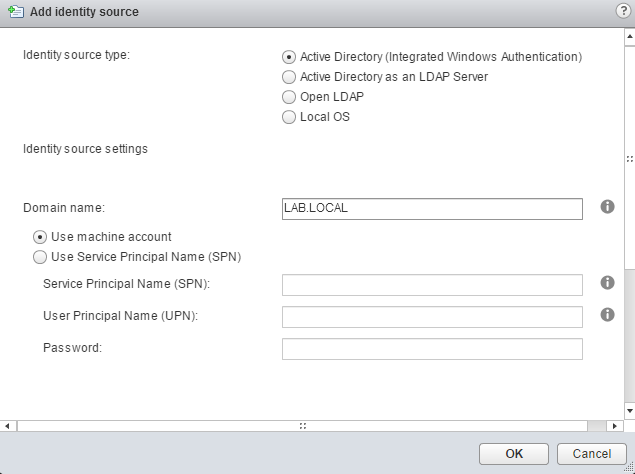Choose the Local OS identity source
Screen dimensions: 635x474
point(290,117)
